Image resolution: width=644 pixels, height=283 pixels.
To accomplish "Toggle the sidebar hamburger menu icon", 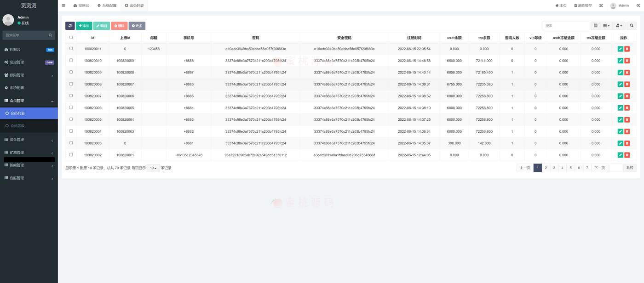I will [63, 6].
